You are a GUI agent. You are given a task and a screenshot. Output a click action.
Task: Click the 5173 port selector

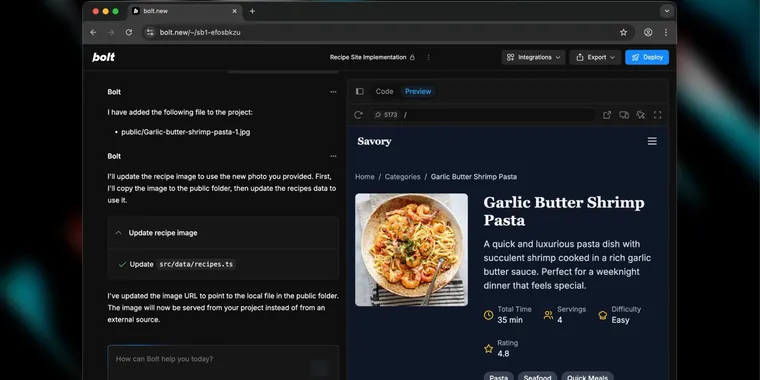(x=386, y=115)
